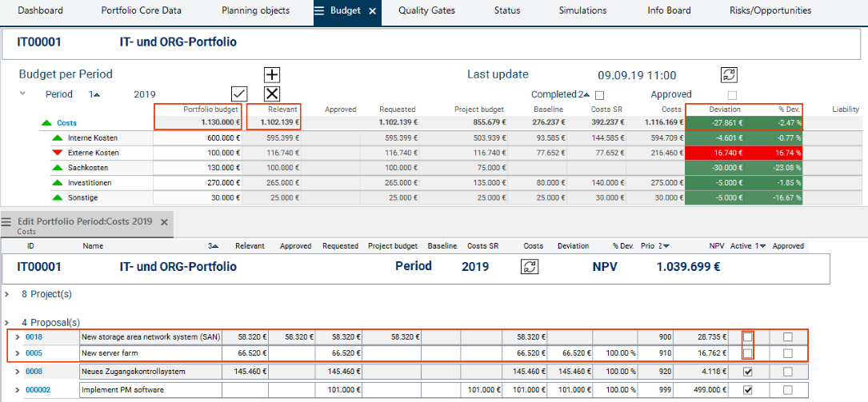Click the hamburger icon on Edit Portfolio Period panel
The height and width of the screenshot is (402, 868).
[x=6, y=221]
